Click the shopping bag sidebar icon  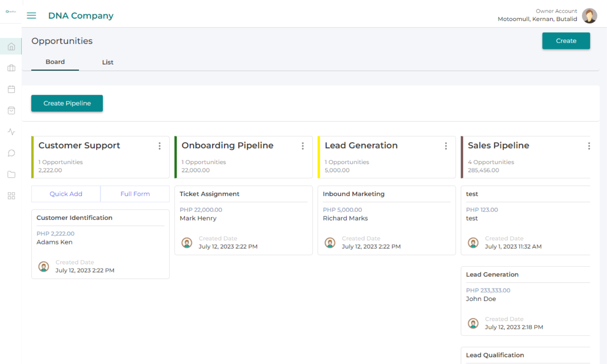point(11,111)
